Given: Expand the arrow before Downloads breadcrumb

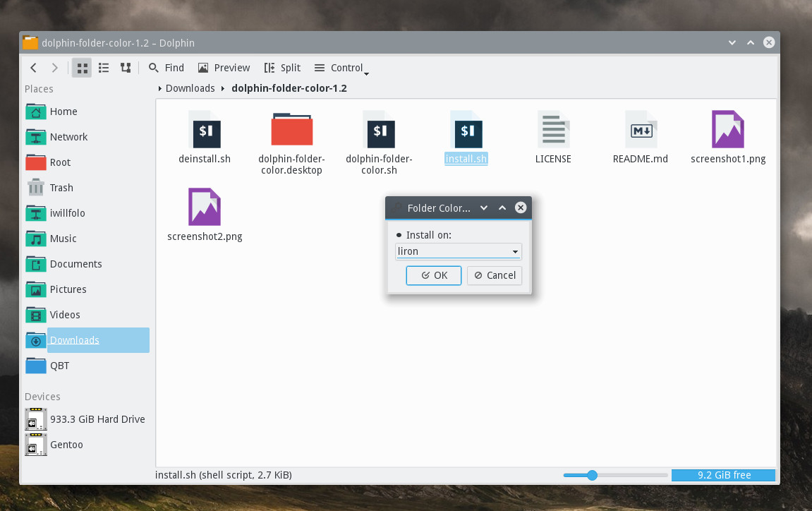Looking at the screenshot, I should [160, 89].
